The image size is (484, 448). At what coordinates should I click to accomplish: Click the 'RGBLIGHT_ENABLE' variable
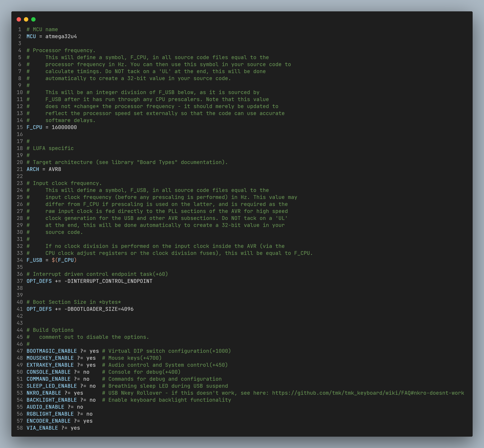[x=50, y=414]
